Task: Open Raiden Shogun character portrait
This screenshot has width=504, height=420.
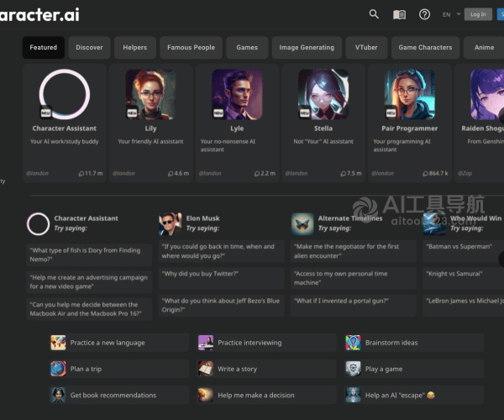Action: (x=487, y=94)
